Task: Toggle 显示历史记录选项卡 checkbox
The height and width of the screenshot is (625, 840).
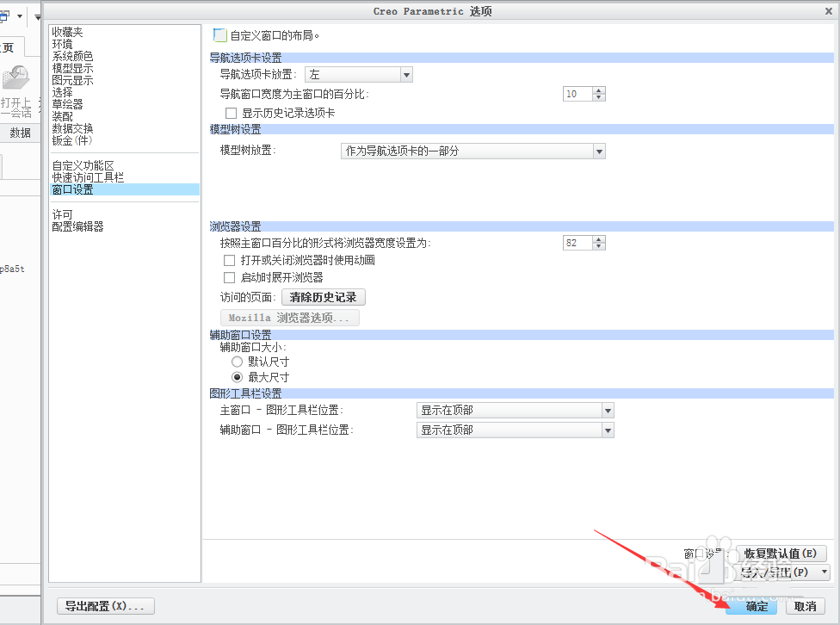Action: click(231, 113)
